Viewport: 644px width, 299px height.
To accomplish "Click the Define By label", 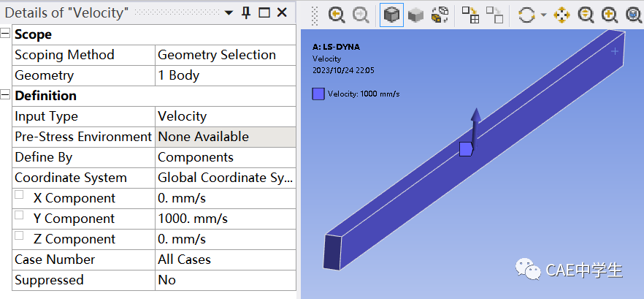I will pos(44,157).
